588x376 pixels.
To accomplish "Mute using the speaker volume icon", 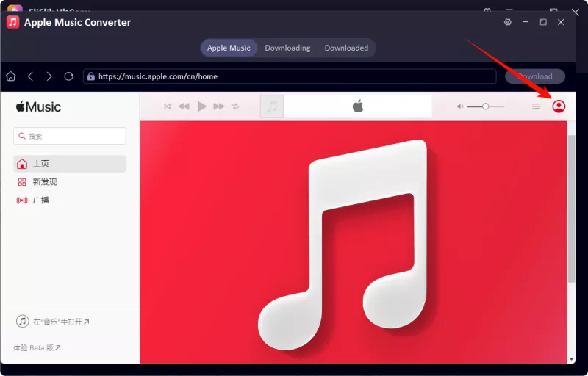I will [460, 106].
